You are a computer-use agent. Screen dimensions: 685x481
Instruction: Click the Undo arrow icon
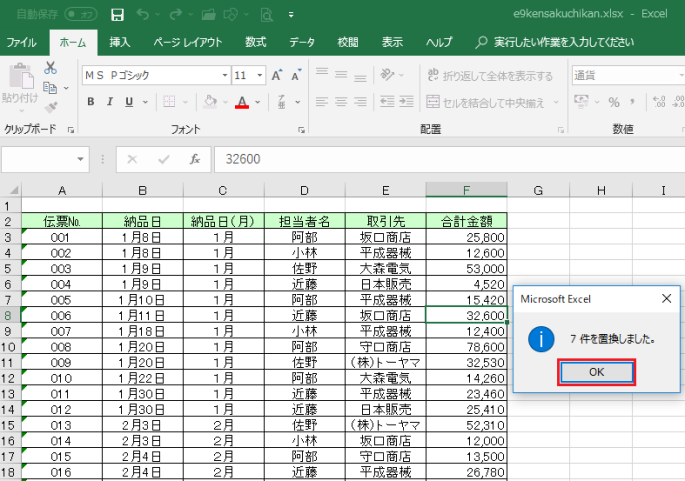click(143, 15)
